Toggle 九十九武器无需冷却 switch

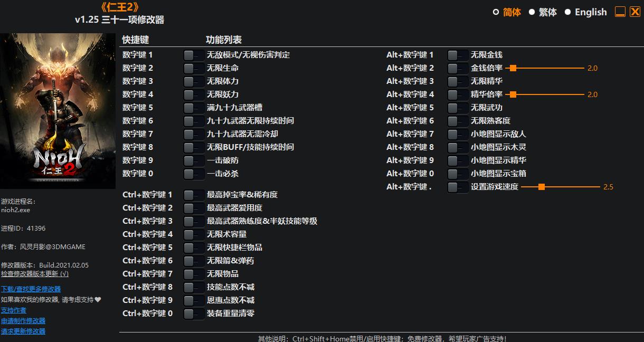coord(194,134)
